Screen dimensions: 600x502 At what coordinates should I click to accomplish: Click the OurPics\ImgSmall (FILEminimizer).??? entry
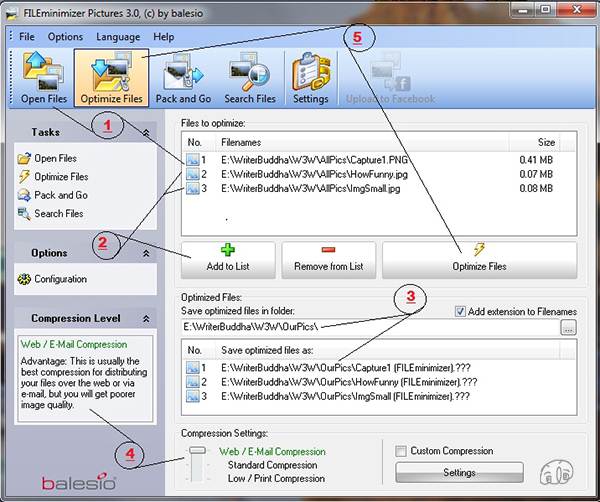click(346, 396)
